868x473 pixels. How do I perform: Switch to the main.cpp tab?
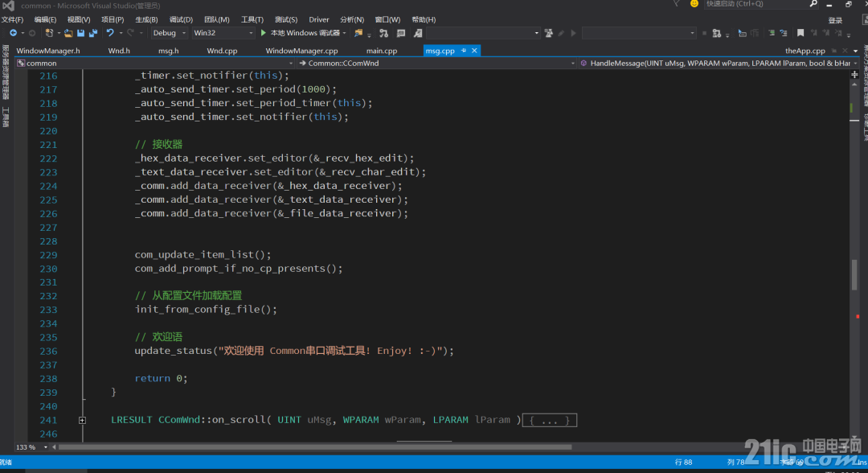coord(382,51)
